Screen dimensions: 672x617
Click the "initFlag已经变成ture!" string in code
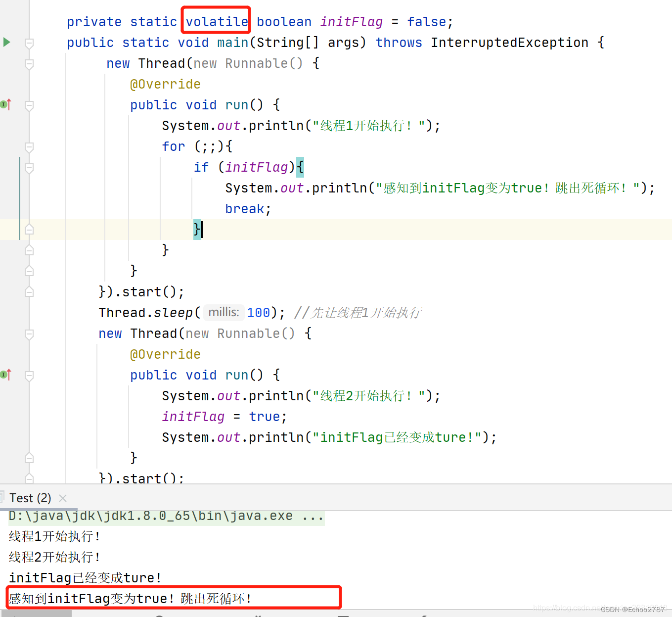click(397, 437)
